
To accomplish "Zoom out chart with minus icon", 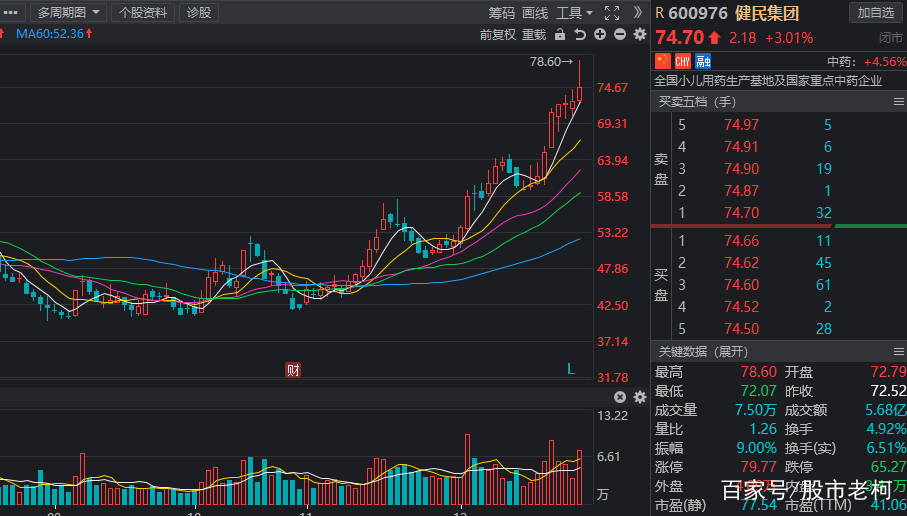I will click(x=620, y=34).
